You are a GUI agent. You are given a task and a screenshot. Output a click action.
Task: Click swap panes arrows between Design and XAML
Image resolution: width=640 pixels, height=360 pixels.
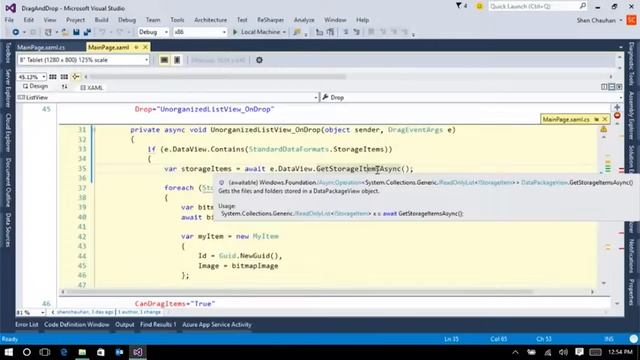[64, 87]
